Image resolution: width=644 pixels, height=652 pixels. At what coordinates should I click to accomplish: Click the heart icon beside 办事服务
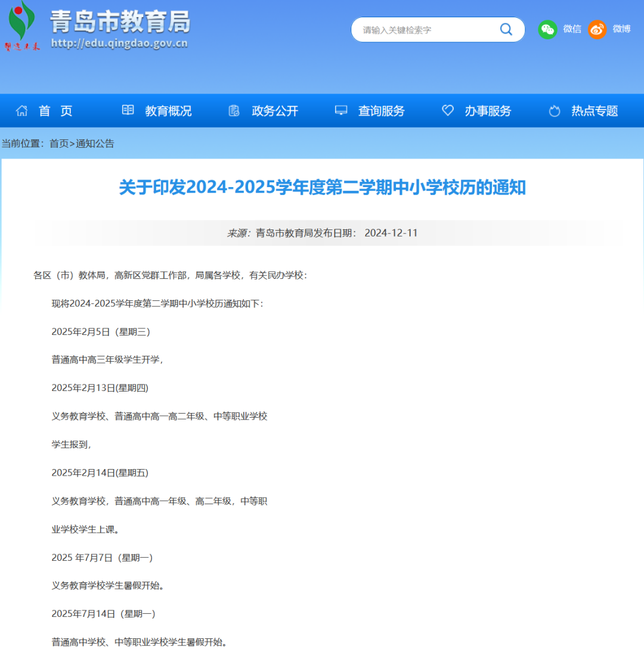(x=448, y=110)
